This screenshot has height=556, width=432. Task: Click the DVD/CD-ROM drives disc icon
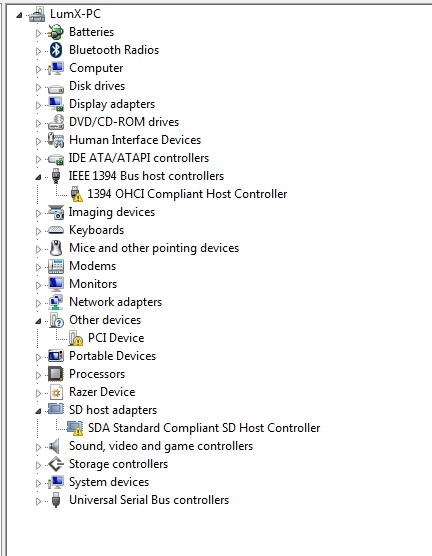click(x=56, y=122)
